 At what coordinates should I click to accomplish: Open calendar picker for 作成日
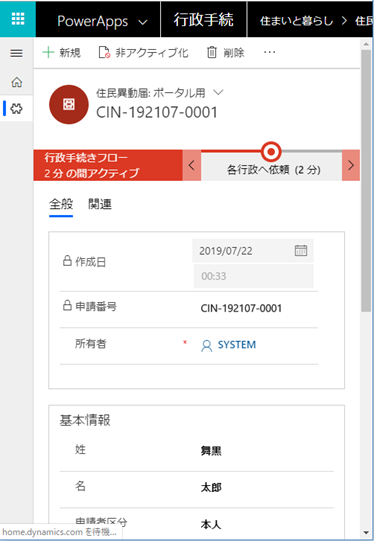[301, 250]
